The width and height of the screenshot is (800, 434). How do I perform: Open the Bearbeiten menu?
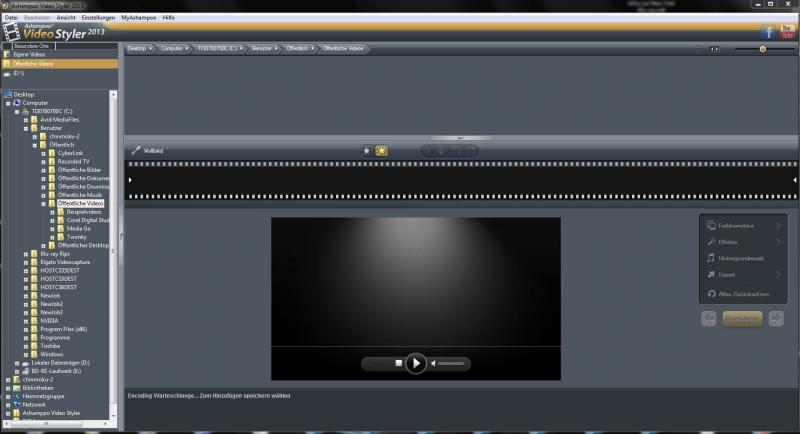[37, 17]
